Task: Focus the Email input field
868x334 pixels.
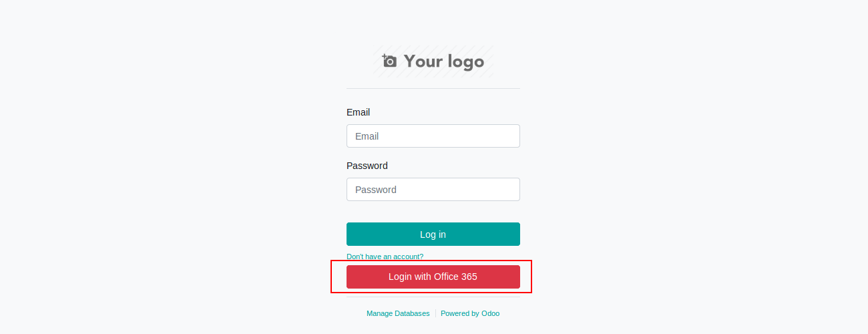Action: coord(433,136)
